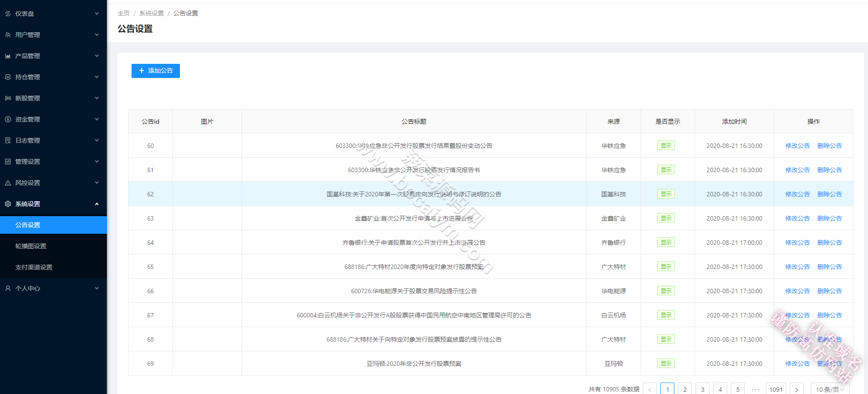Collapse the 系统设置 menu chevron
Viewport: 868px width, 394px height.
[97, 204]
